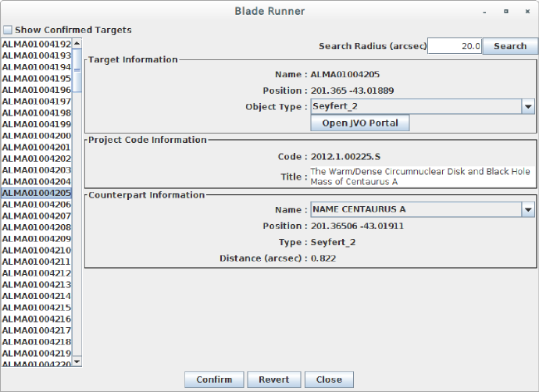Click project code 2012.1.00225.S
This screenshot has width=539, height=392.
pyautogui.click(x=345, y=157)
